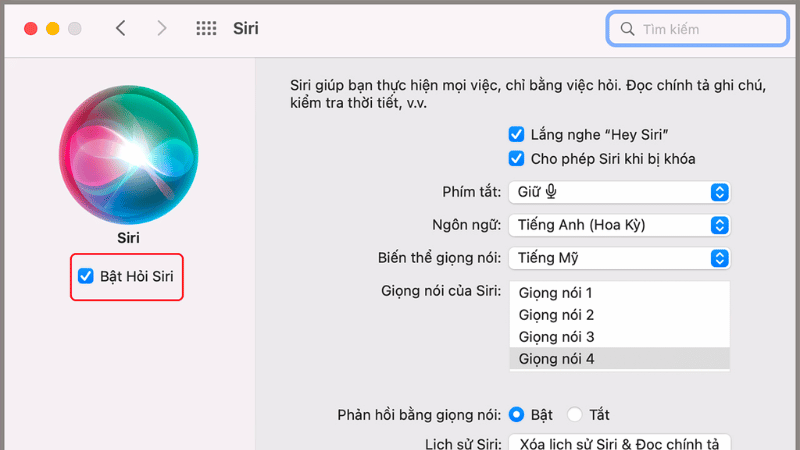This screenshot has width=800, height=450.
Task: Click Xóa lịch sử Siri & Đọc chính tả
Action: click(x=619, y=443)
